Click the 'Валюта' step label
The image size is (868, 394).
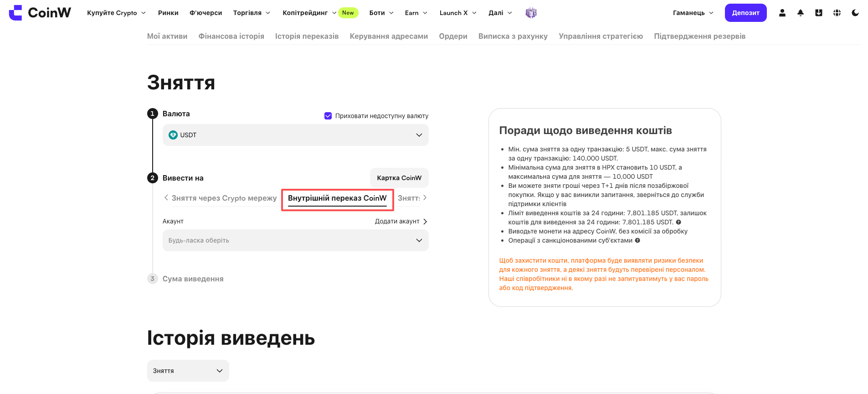pyautogui.click(x=176, y=114)
